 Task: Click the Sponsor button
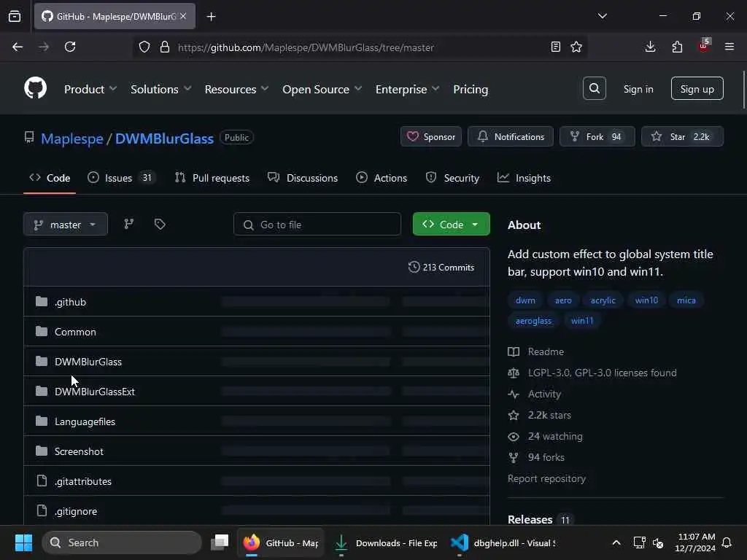tap(431, 136)
